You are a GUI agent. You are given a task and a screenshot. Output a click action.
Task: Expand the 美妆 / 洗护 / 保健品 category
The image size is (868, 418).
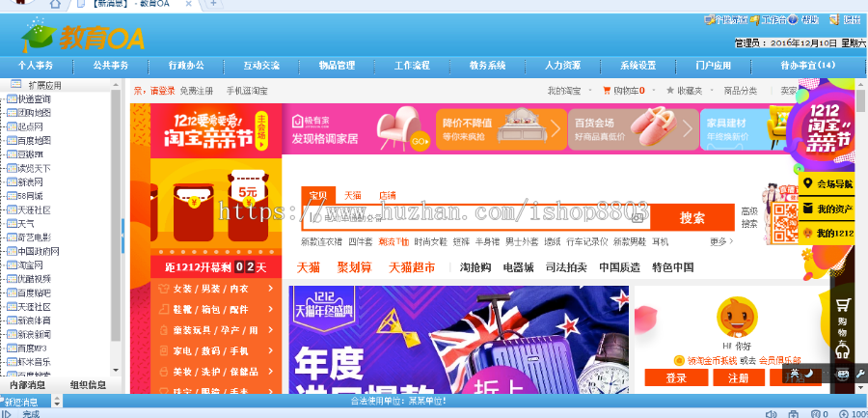coord(216,372)
